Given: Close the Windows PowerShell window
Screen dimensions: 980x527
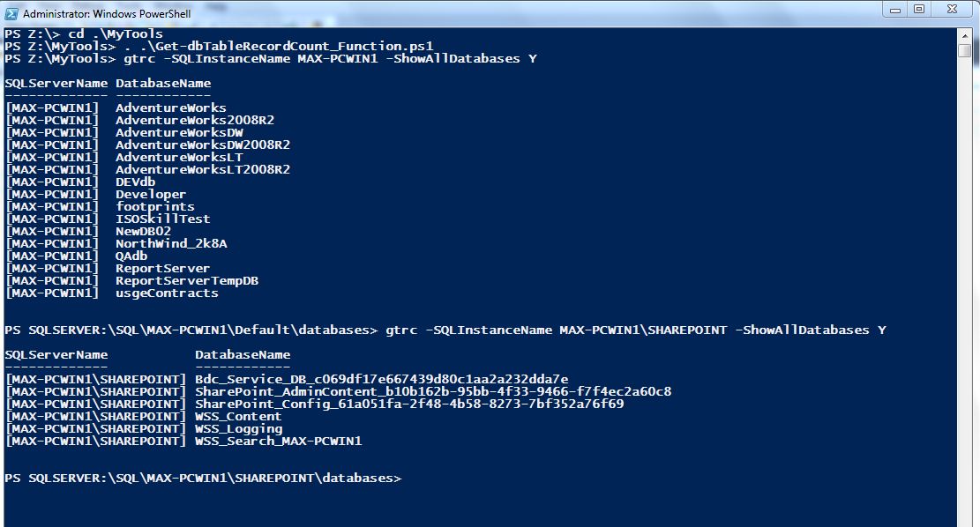Looking at the screenshot, I should click(952, 10).
